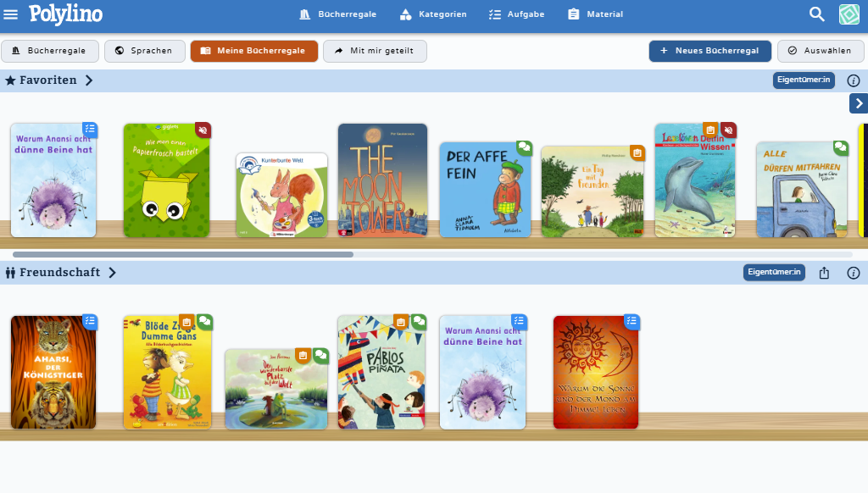Share the Freundschaft bookshelf
The height and width of the screenshot is (493, 868).
(824, 273)
